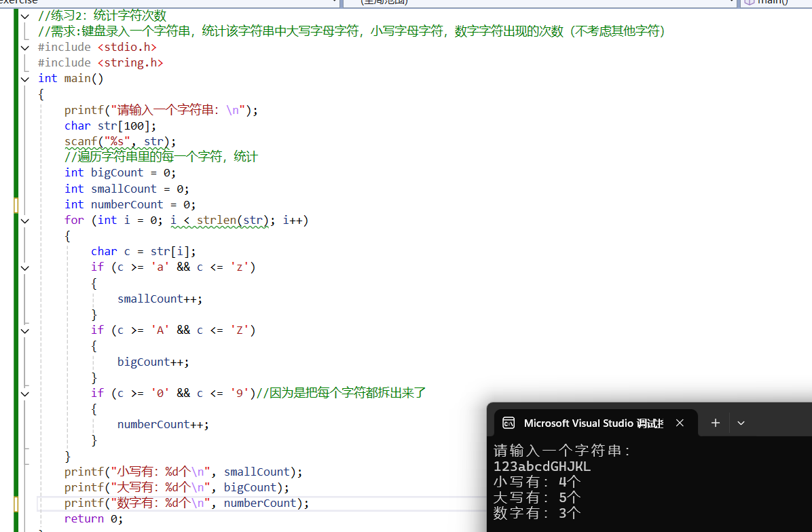This screenshot has width=812, height=532.
Task: Close the Microsoft Visual Studio debug console tab
Action: [680, 423]
